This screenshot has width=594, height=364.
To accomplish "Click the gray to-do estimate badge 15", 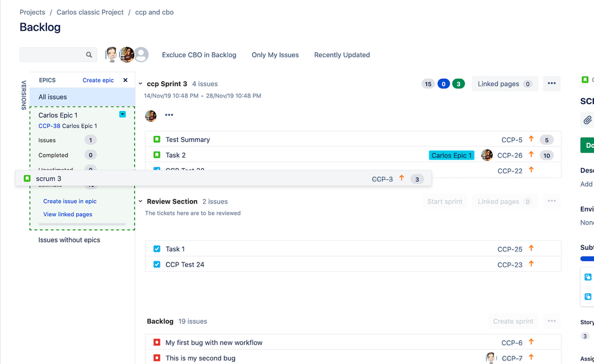I will click(428, 84).
